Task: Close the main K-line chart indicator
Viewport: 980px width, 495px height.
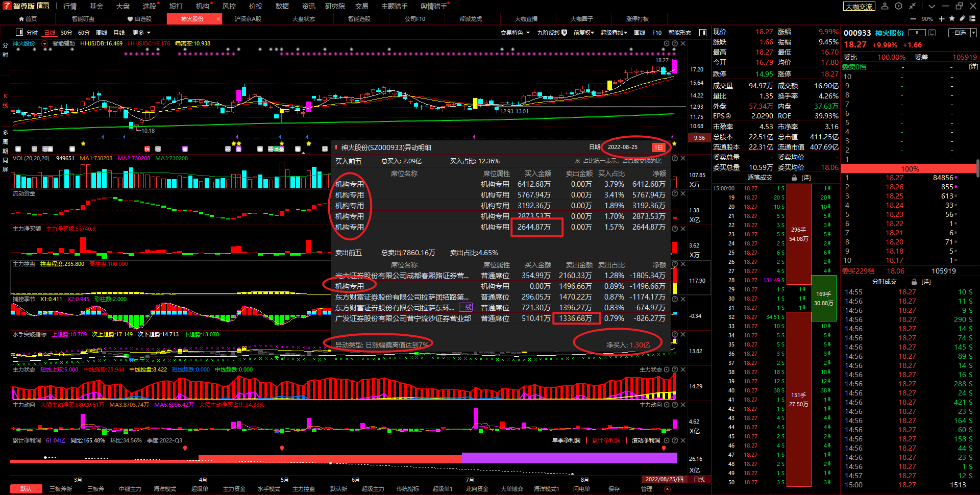Action: tap(683, 44)
